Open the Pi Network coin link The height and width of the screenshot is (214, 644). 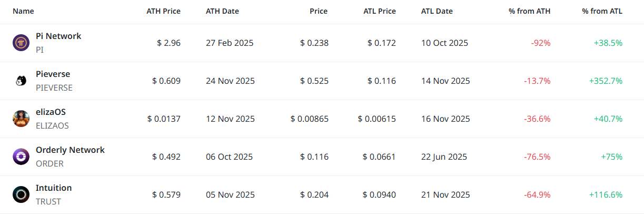point(58,36)
